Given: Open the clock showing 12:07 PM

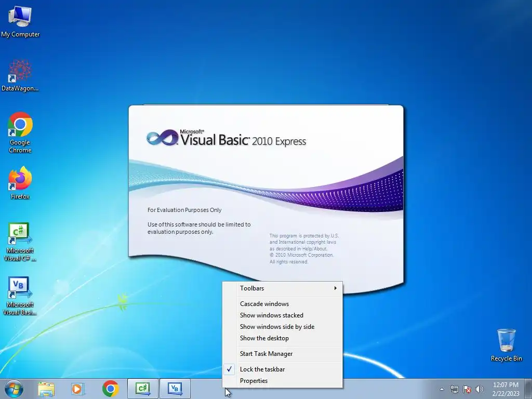Looking at the screenshot, I should (x=506, y=389).
